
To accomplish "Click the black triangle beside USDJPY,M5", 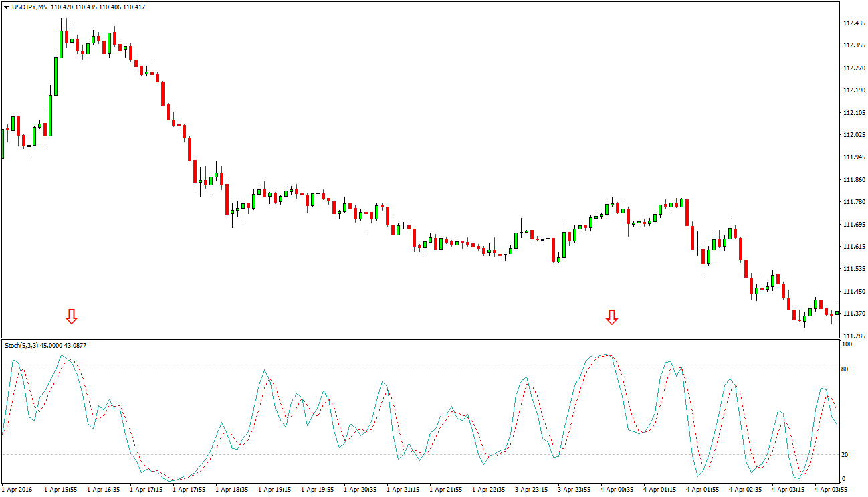I will tap(6, 7).
